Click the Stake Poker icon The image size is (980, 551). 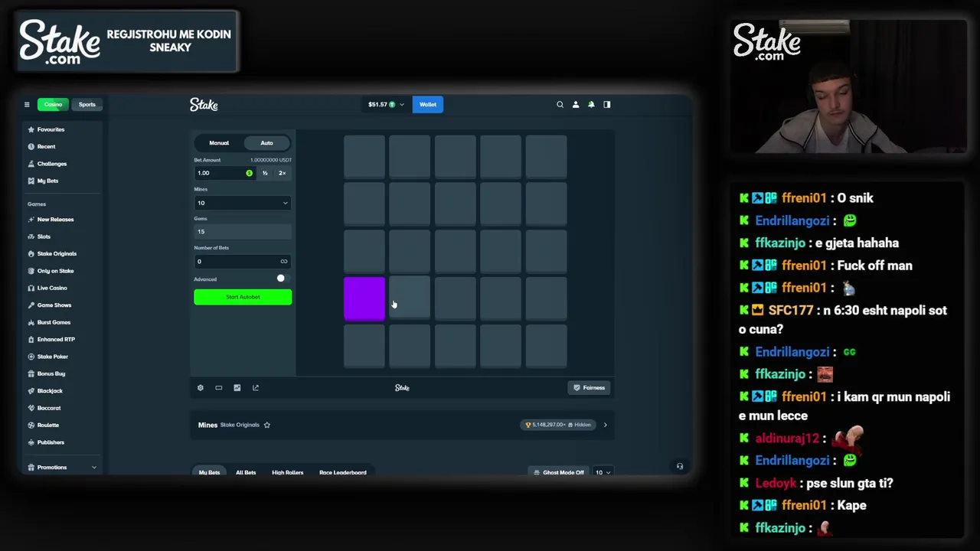click(x=31, y=357)
